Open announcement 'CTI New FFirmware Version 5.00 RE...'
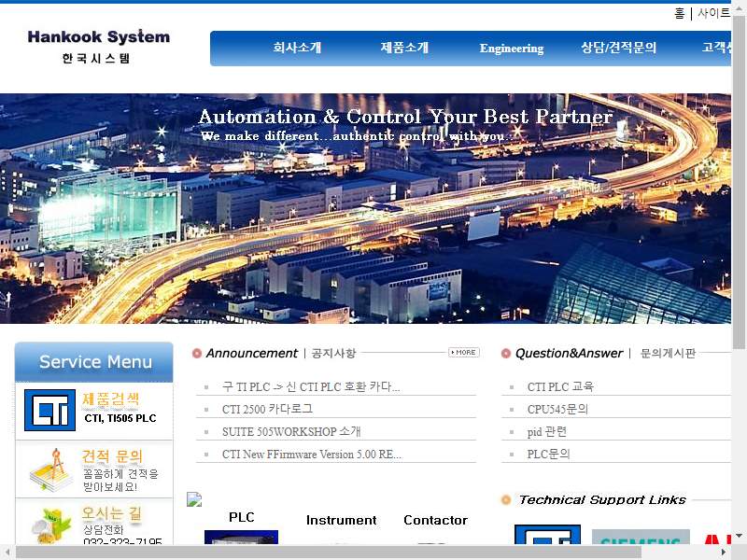747x560 pixels. click(312, 455)
